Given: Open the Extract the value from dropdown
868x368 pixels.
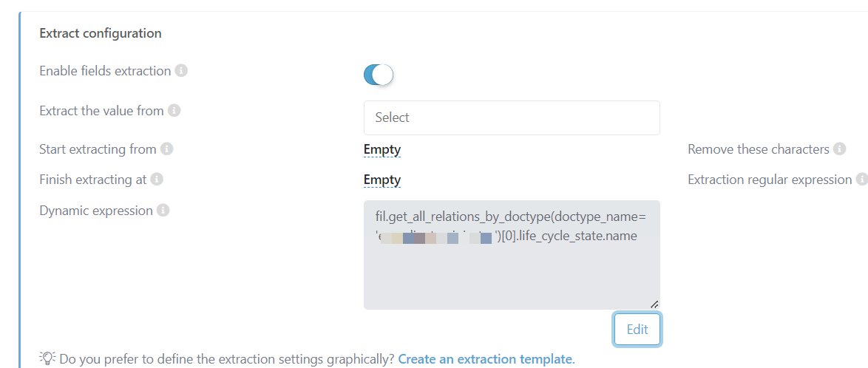Looking at the screenshot, I should coord(512,118).
